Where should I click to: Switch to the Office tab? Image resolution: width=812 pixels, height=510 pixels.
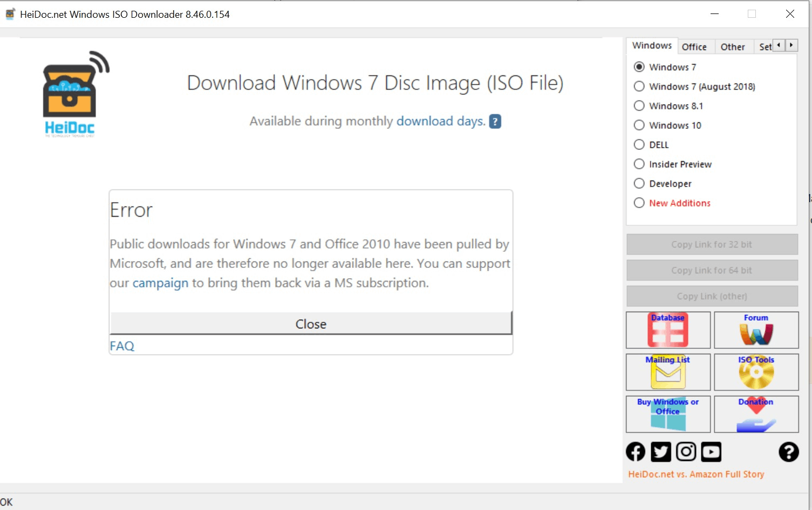tap(695, 47)
